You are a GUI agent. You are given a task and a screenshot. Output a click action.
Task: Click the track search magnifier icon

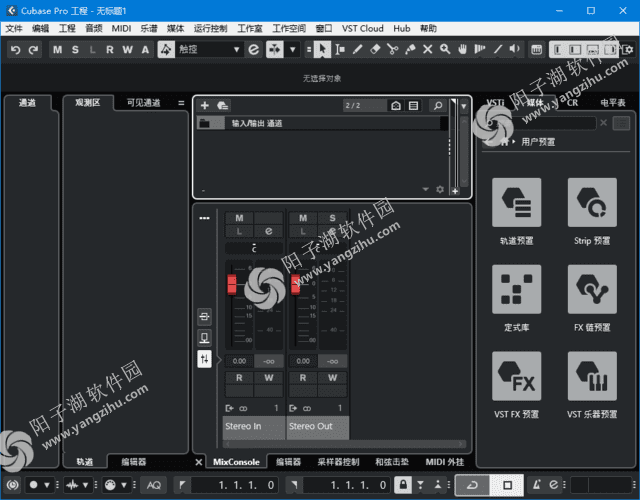(438, 106)
